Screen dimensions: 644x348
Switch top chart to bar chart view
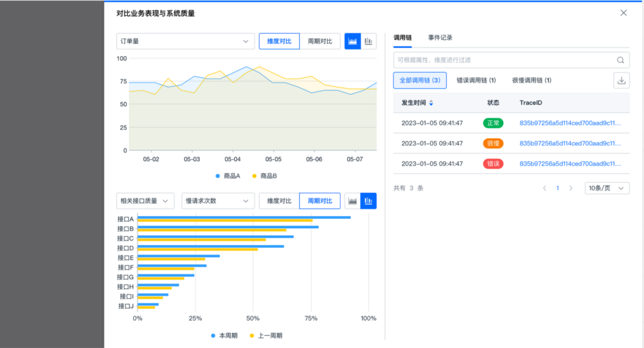(369, 41)
